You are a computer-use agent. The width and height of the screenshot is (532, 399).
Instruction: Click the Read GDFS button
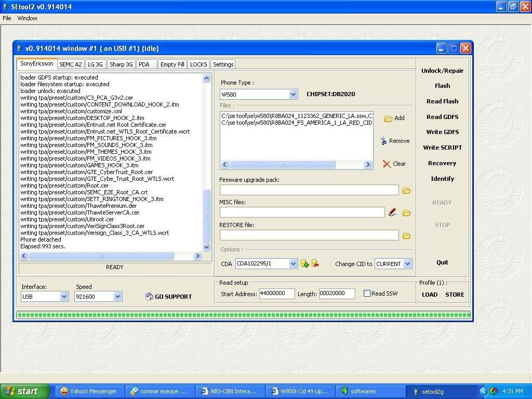click(x=443, y=117)
